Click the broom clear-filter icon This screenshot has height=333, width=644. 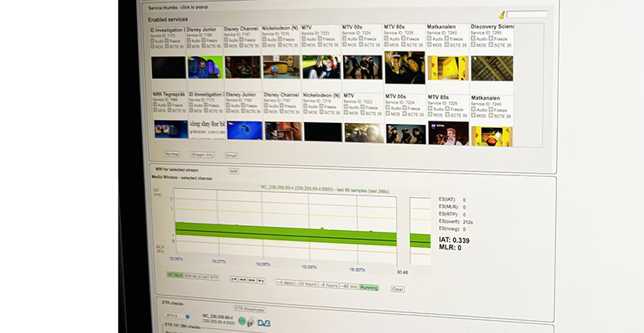click(502, 14)
